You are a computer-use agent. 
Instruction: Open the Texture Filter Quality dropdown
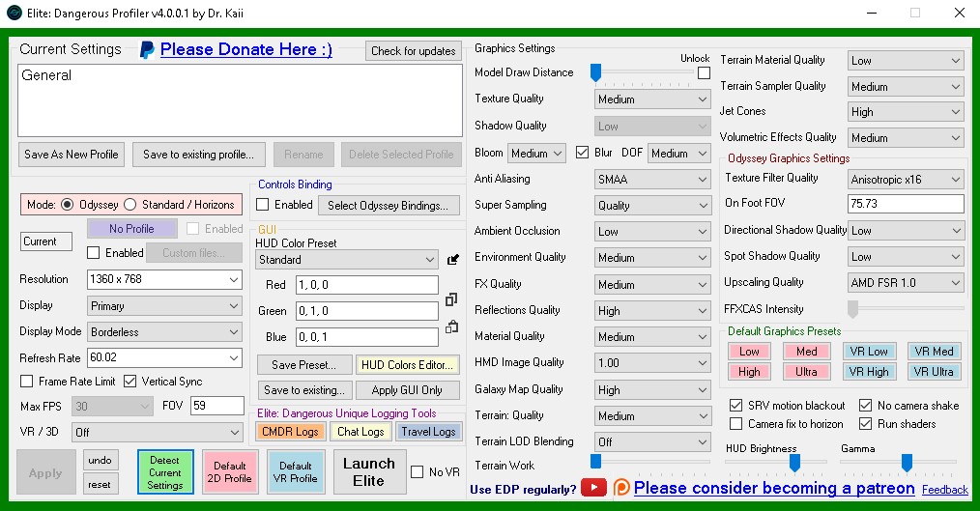click(x=905, y=180)
